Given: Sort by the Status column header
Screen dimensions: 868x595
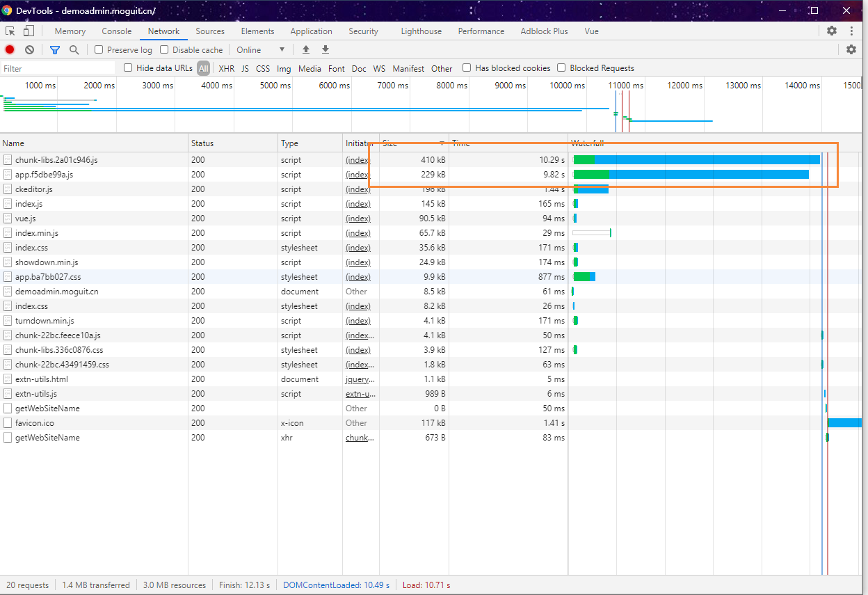Looking at the screenshot, I should 233,143.
